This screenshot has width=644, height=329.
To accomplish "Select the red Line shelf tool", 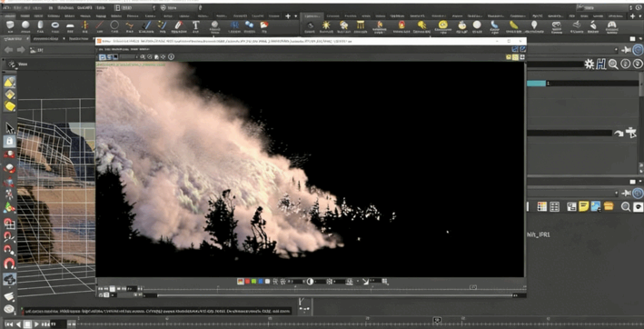I will (99, 26).
